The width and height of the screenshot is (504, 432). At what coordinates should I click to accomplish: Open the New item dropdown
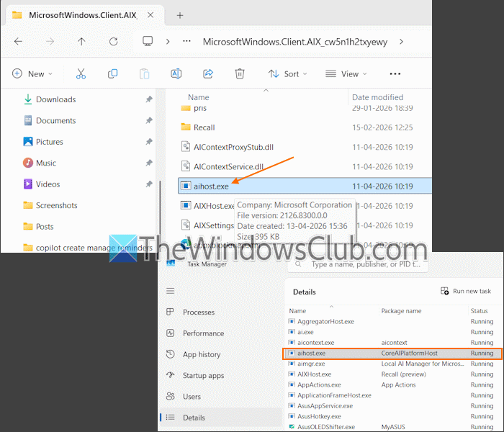pyautogui.click(x=32, y=74)
